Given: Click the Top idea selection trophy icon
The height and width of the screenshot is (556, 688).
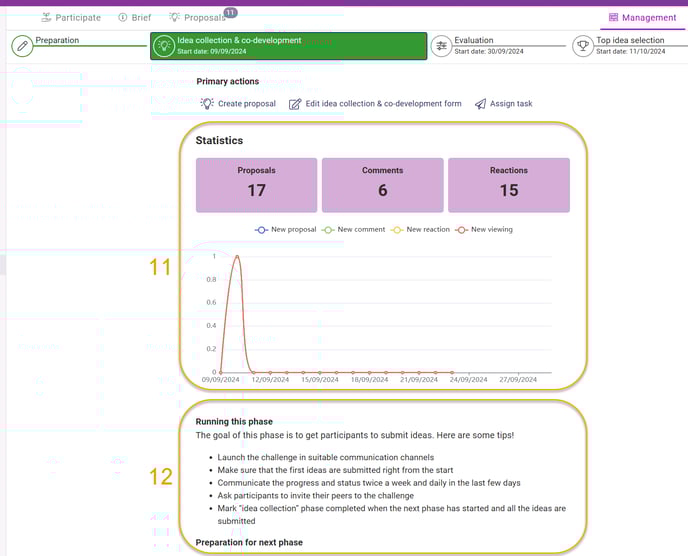Looking at the screenshot, I should (583, 46).
